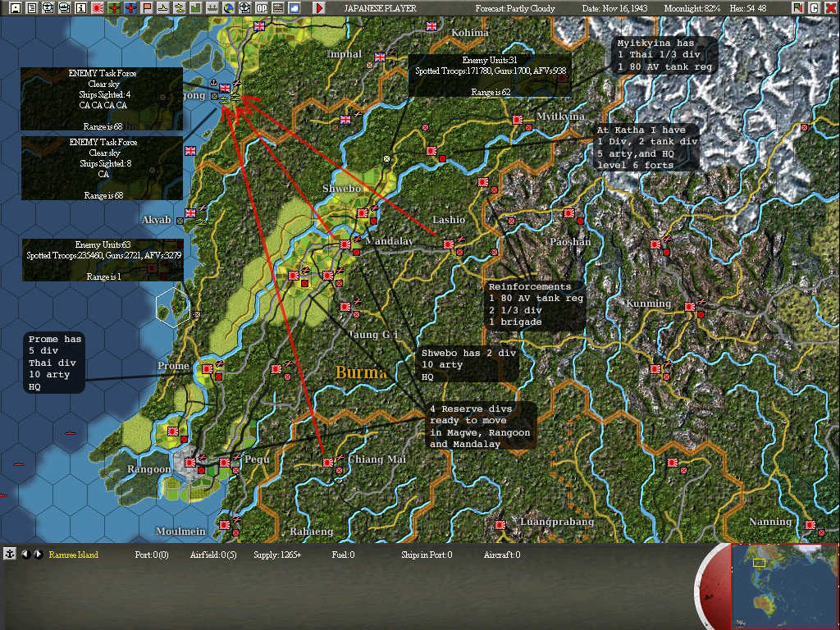Select the British base flag at Akyab

tap(190, 213)
